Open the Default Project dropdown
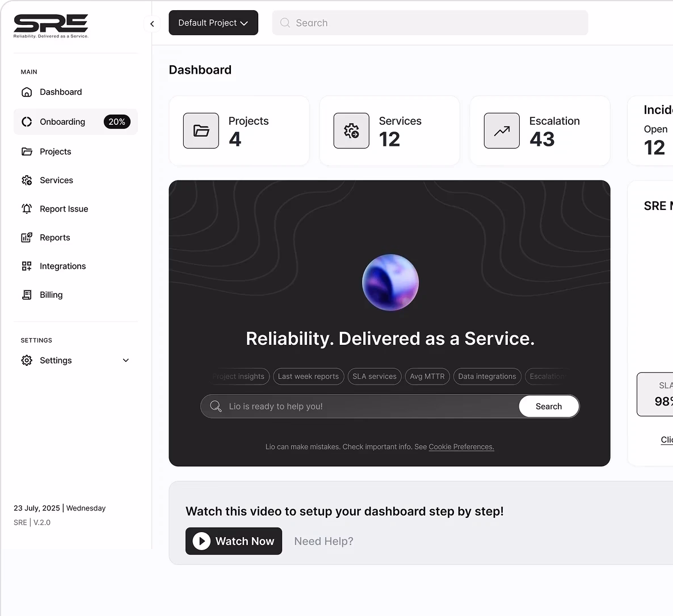 pyautogui.click(x=213, y=23)
